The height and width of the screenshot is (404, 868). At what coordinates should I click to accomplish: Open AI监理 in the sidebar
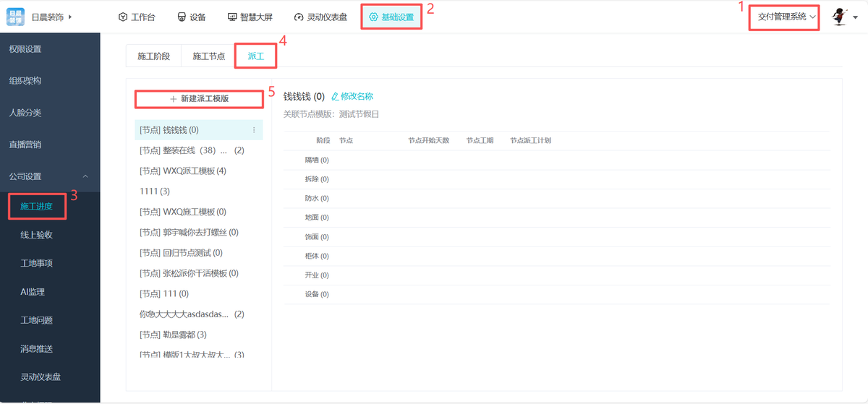point(33,292)
